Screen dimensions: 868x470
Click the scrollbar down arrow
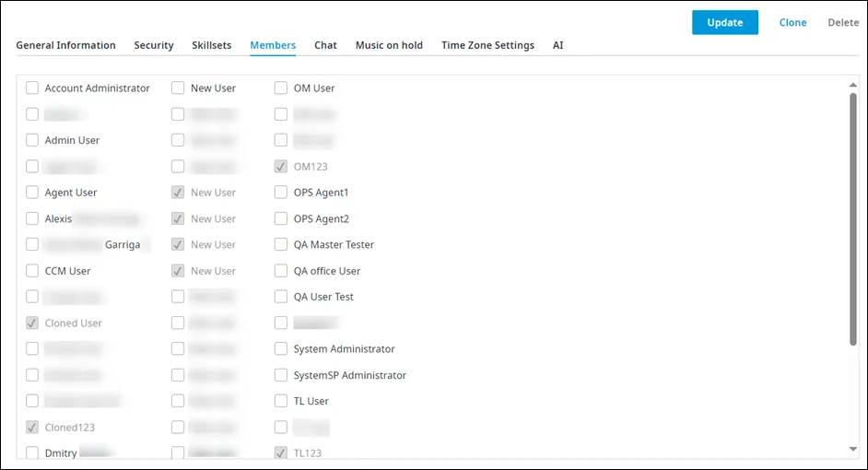point(853,449)
